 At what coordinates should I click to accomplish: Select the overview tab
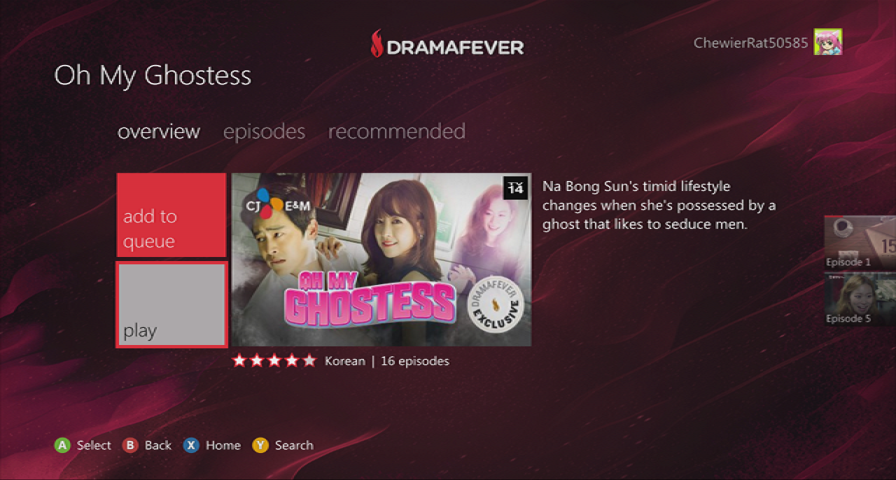coord(159,132)
